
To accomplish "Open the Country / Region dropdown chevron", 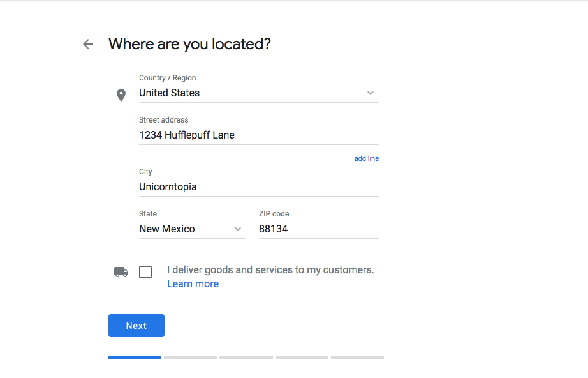I will click(370, 93).
